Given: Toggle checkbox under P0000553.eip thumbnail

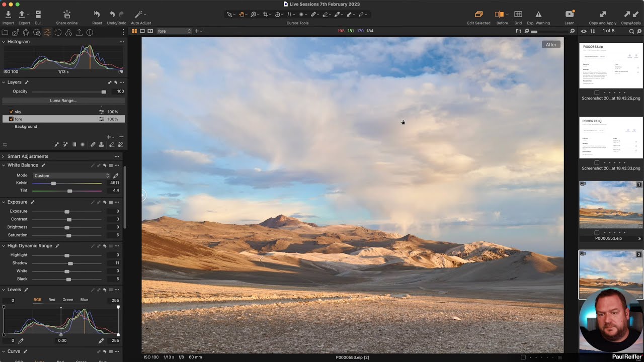Looking at the screenshot, I should click(597, 233).
